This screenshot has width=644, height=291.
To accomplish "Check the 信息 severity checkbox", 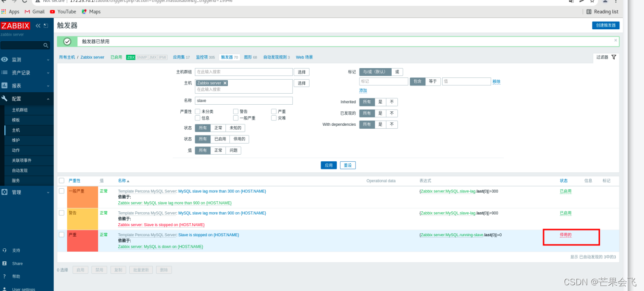I will tap(198, 118).
